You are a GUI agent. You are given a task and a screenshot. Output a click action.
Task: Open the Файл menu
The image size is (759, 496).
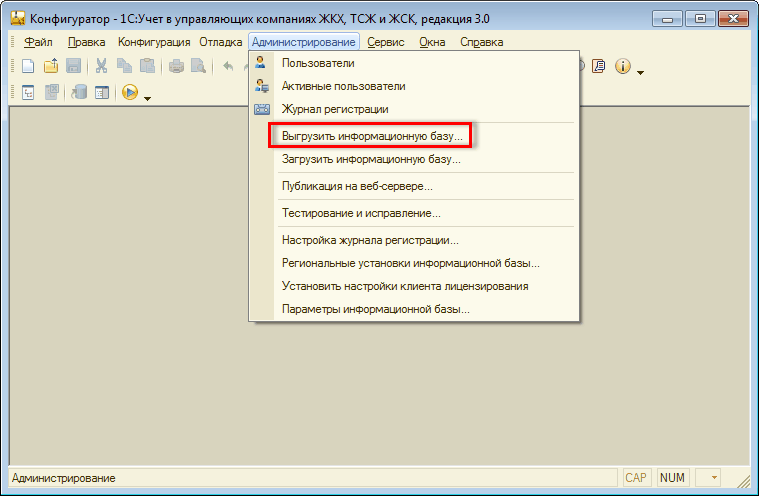click(38, 42)
